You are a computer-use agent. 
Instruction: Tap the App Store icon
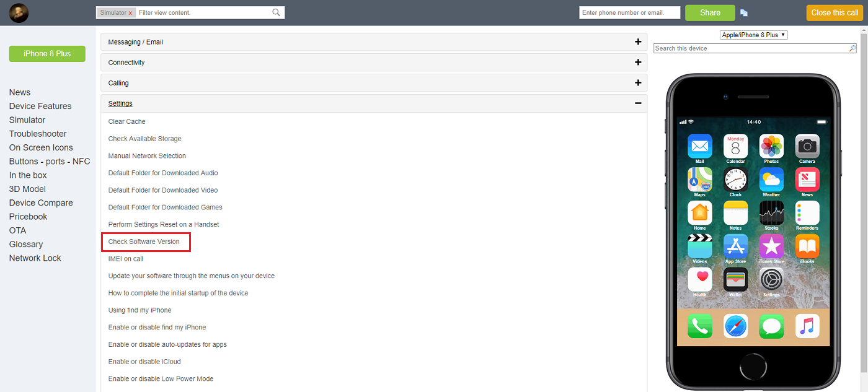(x=736, y=246)
